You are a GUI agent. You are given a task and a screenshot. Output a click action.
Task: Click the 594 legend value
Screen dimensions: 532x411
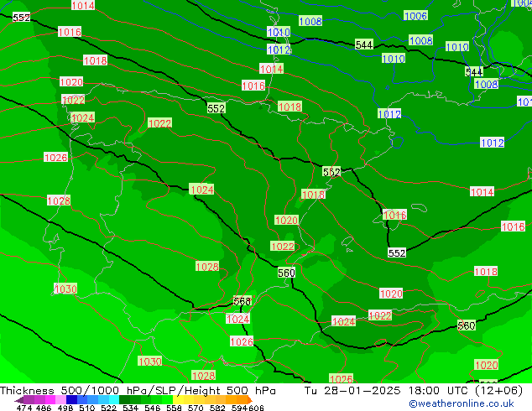[239, 408]
